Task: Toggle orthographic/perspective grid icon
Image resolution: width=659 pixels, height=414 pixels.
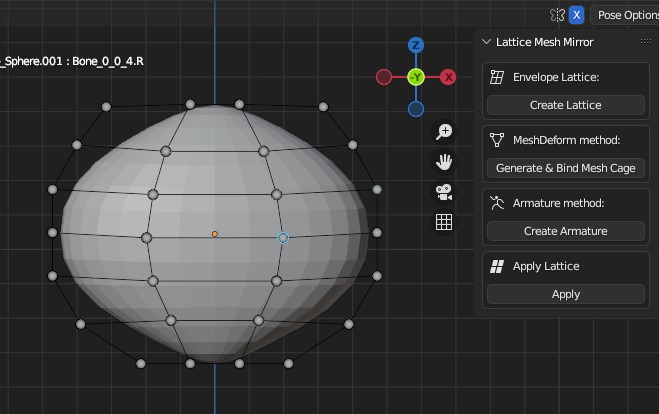Action: pyautogui.click(x=444, y=222)
